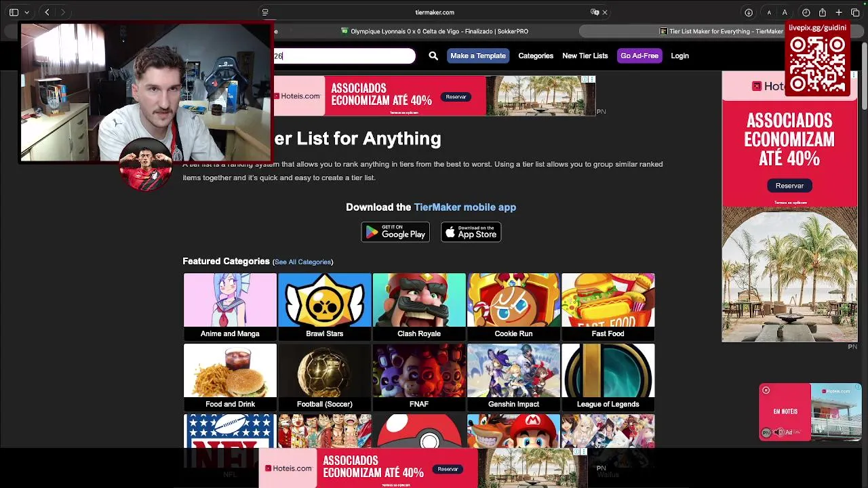
Task: Open the League of Legends category
Action: (x=608, y=377)
